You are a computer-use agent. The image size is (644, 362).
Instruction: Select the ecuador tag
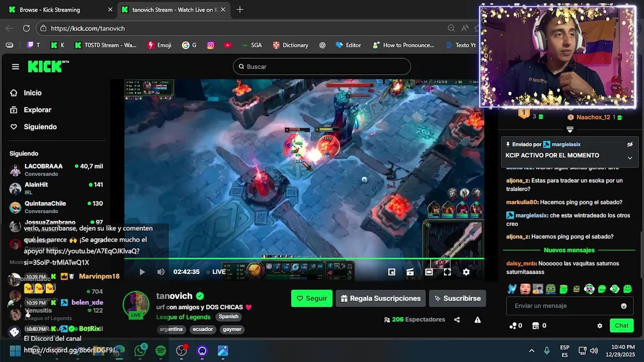(203, 329)
